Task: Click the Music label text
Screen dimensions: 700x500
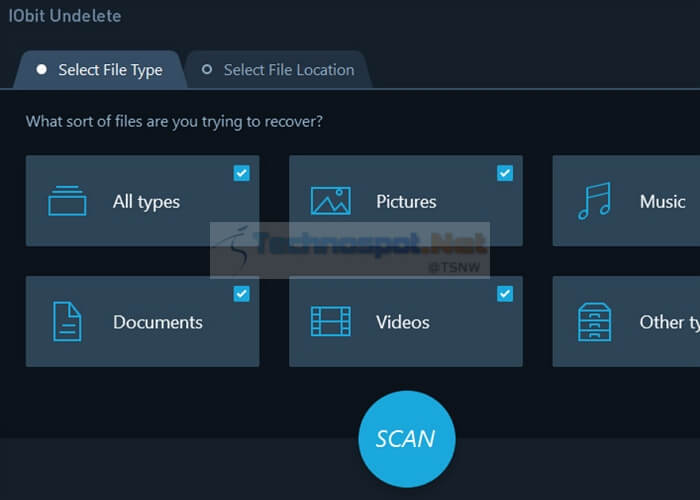Action: [662, 201]
